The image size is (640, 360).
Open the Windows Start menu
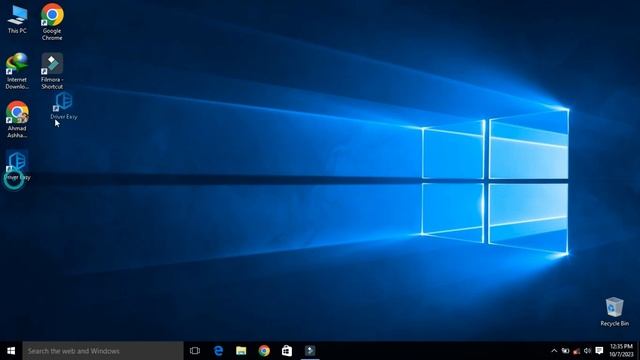(11, 351)
